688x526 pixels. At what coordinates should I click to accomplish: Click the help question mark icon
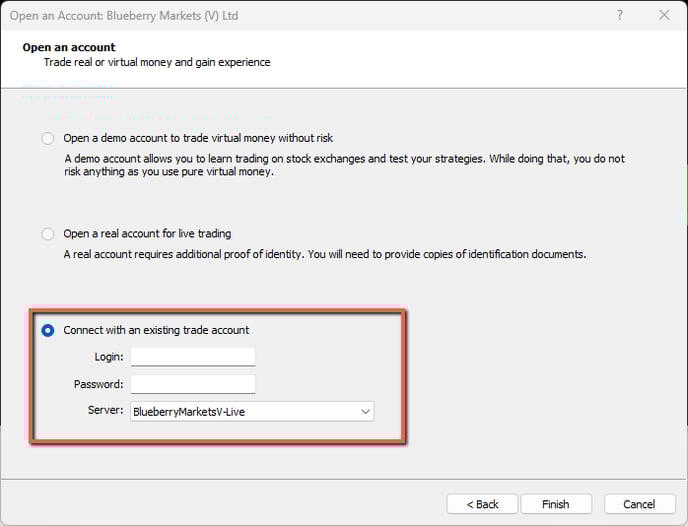coord(621,15)
